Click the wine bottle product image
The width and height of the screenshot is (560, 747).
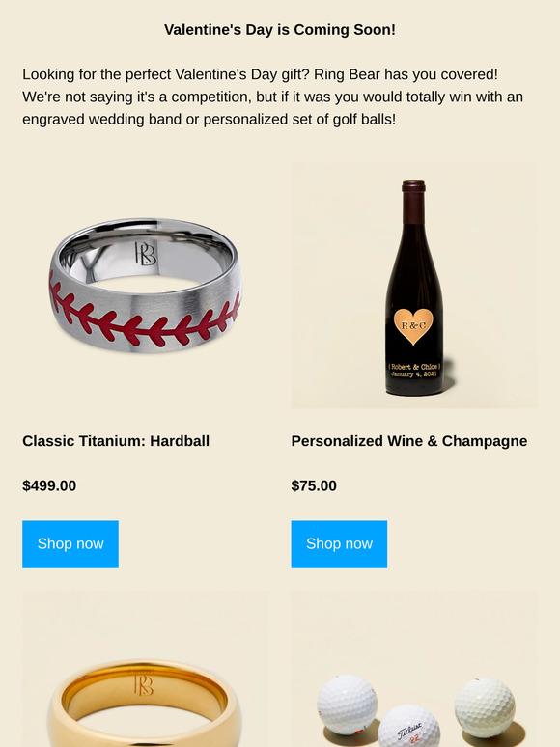point(414,286)
